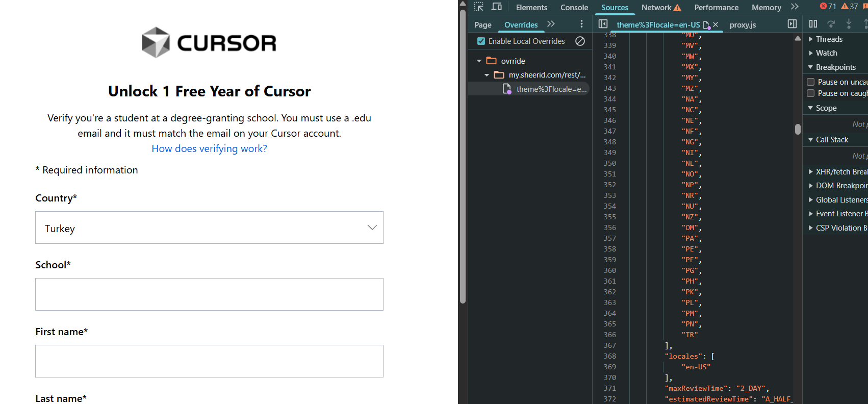Open the navigator three-dot menu
The image size is (868, 404).
tap(581, 24)
